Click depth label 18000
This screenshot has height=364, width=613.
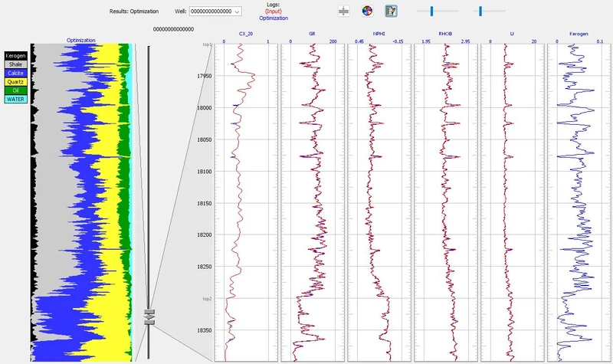click(204, 108)
